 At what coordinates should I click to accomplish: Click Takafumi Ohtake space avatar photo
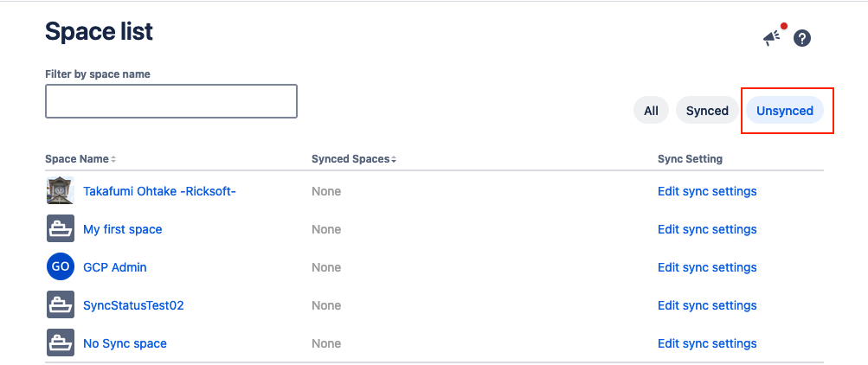[x=61, y=191]
